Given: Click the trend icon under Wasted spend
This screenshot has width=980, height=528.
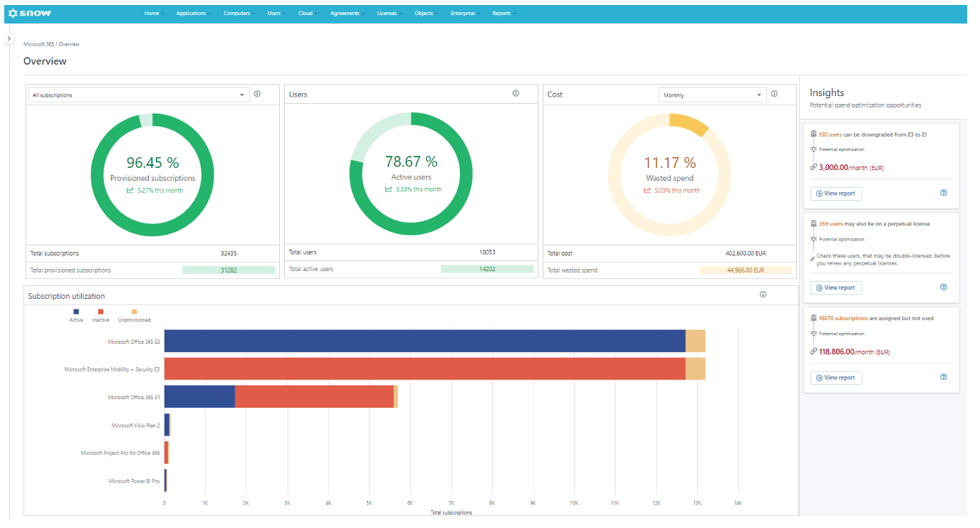Looking at the screenshot, I should pos(647,190).
